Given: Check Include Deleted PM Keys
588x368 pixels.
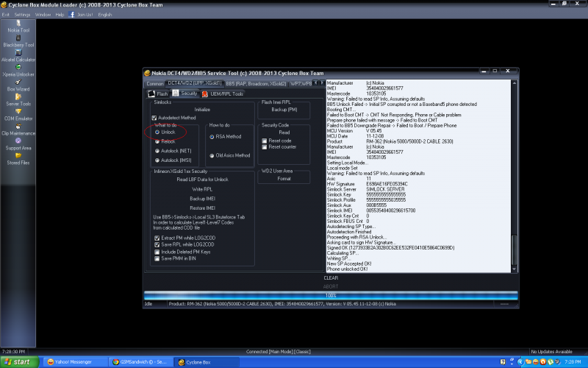Looking at the screenshot, I should pyautogui.click(x=157, y=251).
